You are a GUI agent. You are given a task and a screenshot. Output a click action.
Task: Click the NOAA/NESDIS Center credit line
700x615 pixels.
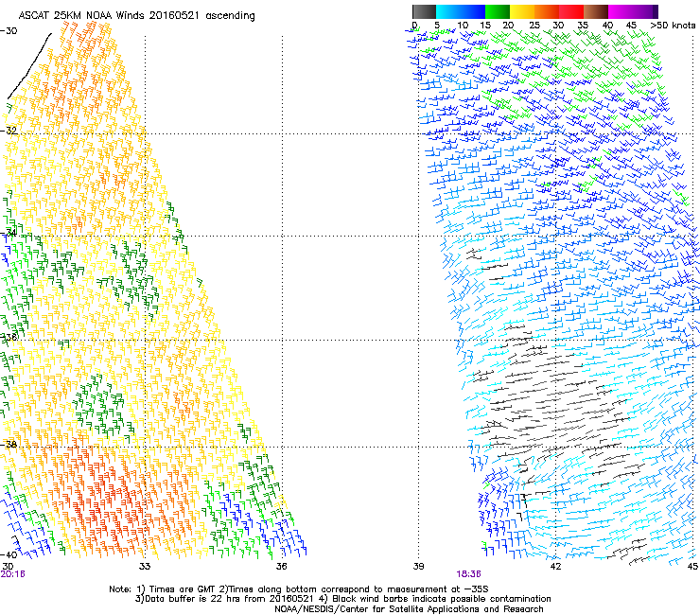pyautogui.click(x=409, y=609)
